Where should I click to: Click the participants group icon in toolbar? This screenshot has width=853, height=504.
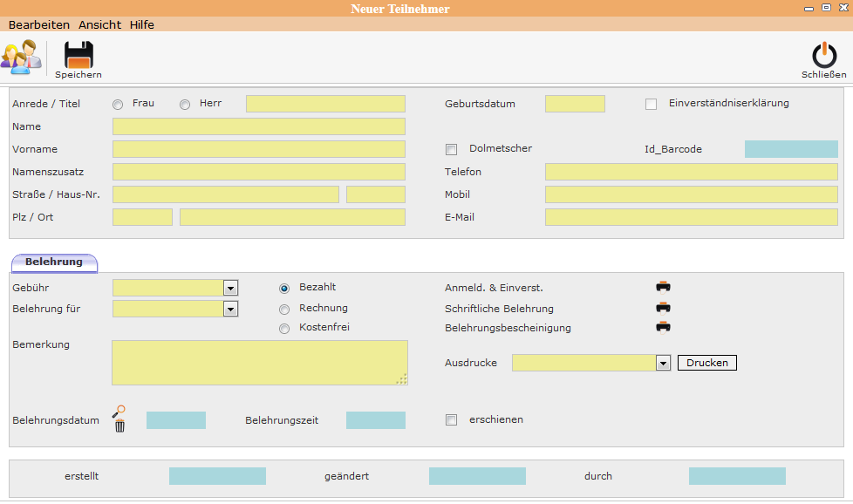pos(21,56)
